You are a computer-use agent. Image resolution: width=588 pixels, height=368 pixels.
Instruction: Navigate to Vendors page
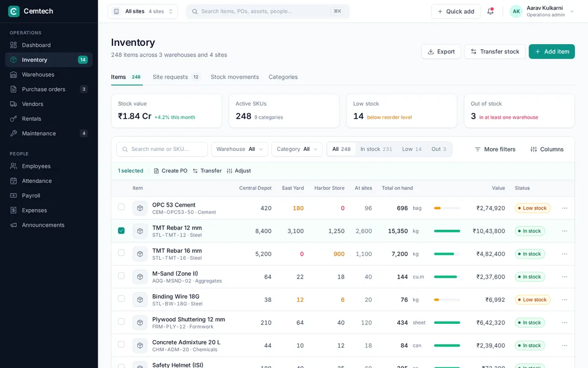[49, 104]
